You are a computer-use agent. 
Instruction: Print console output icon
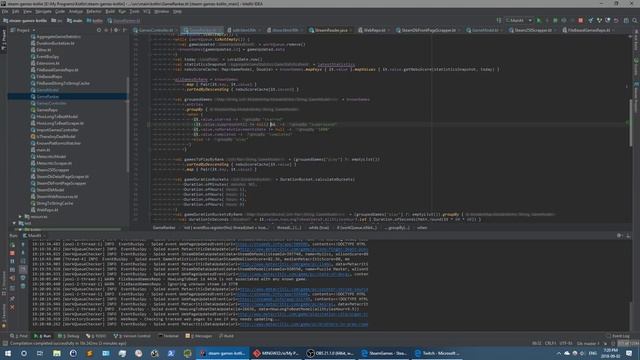[23, 278]
